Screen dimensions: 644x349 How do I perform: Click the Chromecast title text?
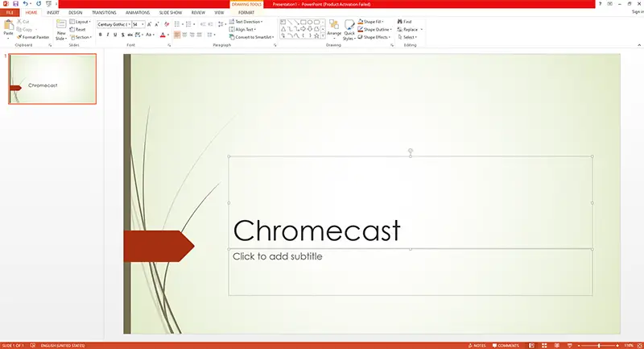[x=316, y=231]
